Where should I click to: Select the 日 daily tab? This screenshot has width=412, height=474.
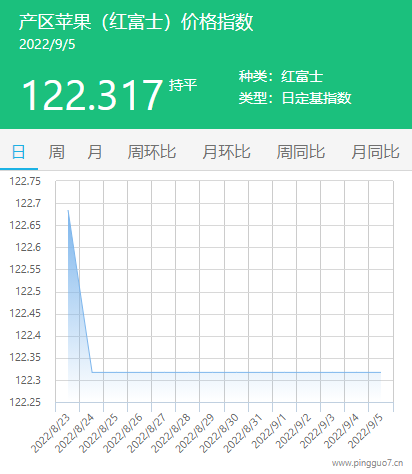(19, 152)
